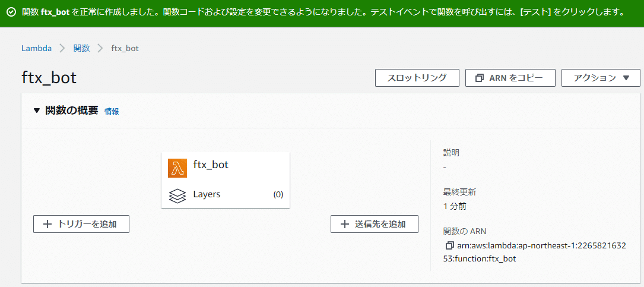Click the orange Lambda function icon

pyautogui.click(x=177, y=168)
